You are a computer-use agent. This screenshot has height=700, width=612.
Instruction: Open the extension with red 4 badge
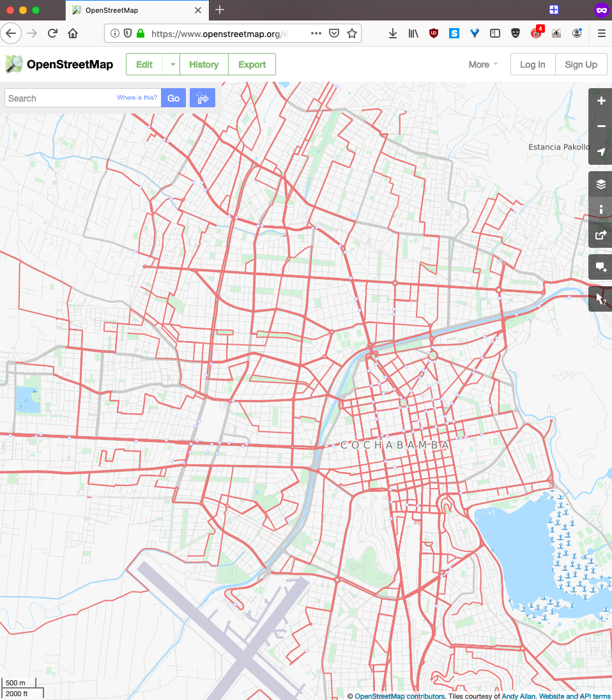536,33
